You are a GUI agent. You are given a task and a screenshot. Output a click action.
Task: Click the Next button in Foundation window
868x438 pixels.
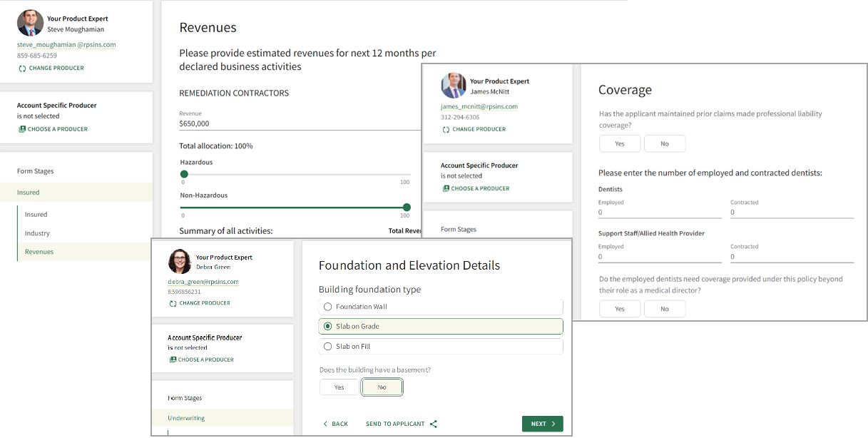pos(542,424)
